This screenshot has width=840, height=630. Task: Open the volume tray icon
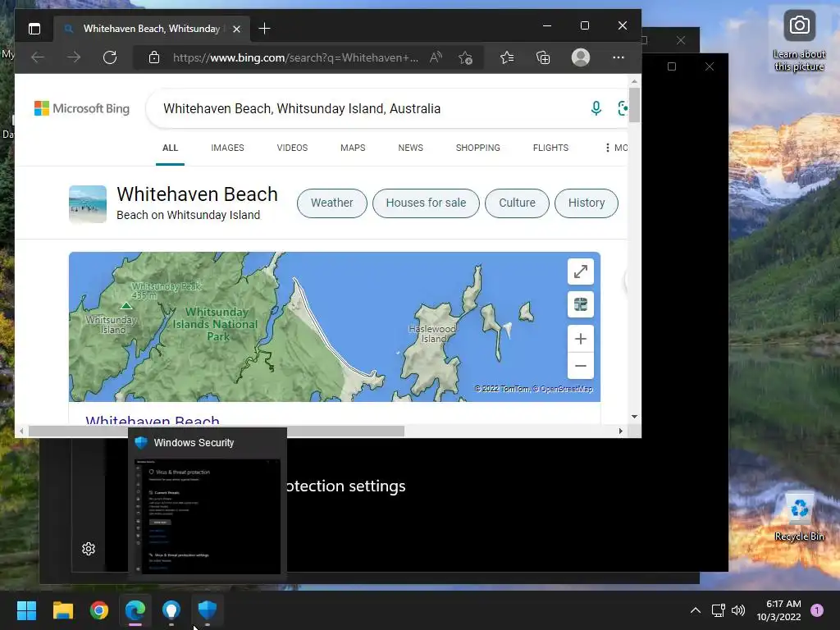click(x=738, y=610)
